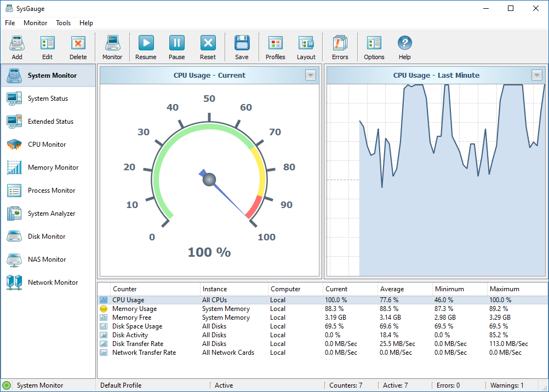Sort by the Computer column header
549x392 pixels.
(295, 289)
